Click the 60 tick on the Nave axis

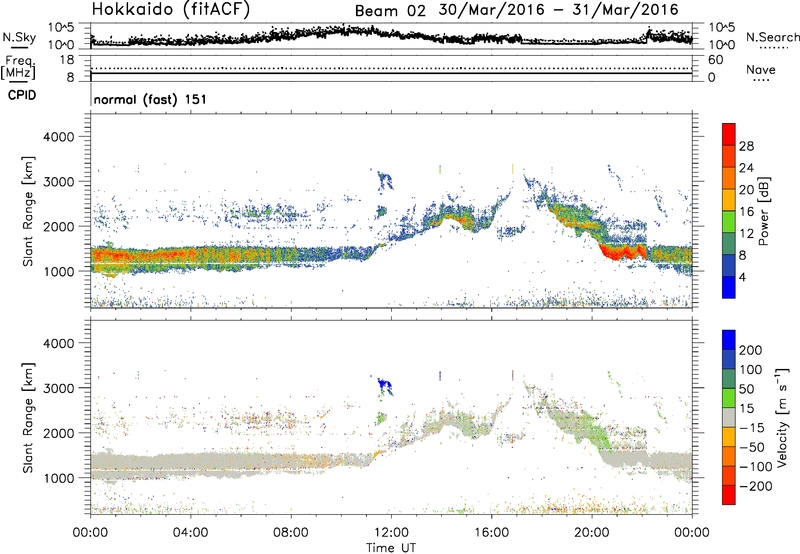click(715, 60)
